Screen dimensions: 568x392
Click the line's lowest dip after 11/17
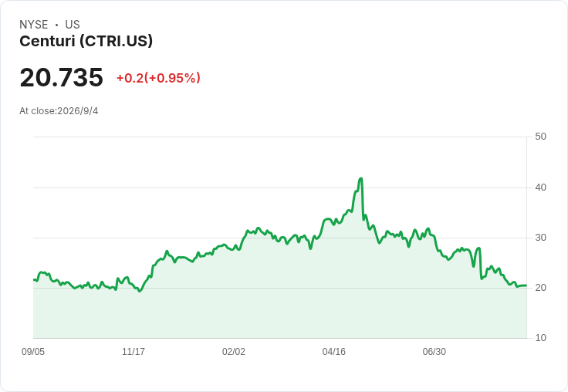[140, 291]
